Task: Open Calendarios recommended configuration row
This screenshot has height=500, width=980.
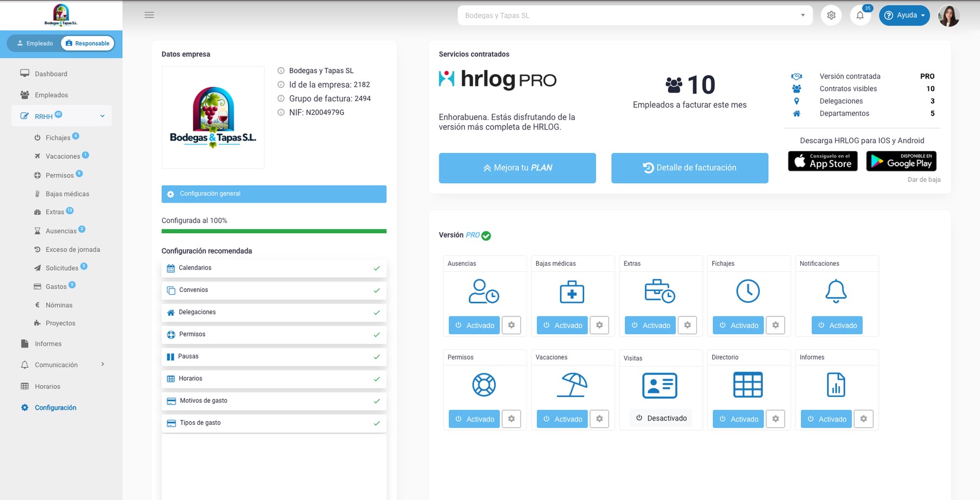Action: [274, 268]
